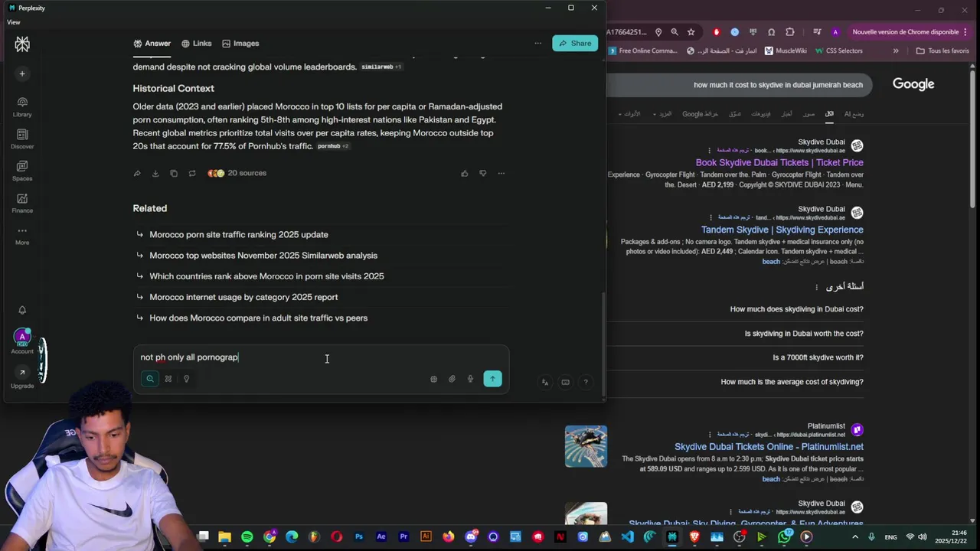The height and width of the screenshot is (551, 980).
Task: Open the MuscleWiki bookmark in Chrome
Action: pos(785,51)
